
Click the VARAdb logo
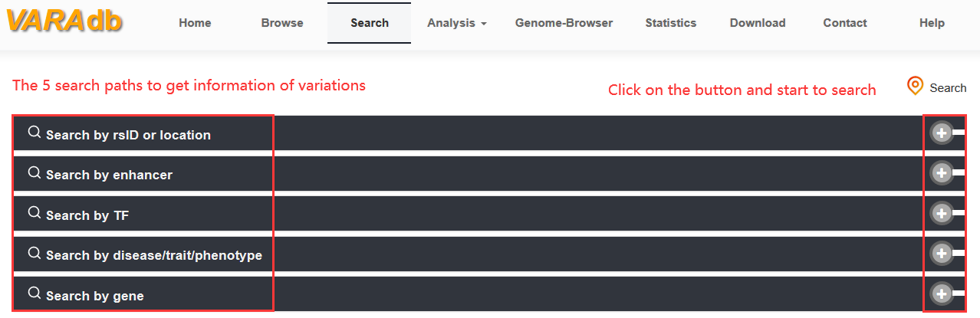[x=64, y=21]
